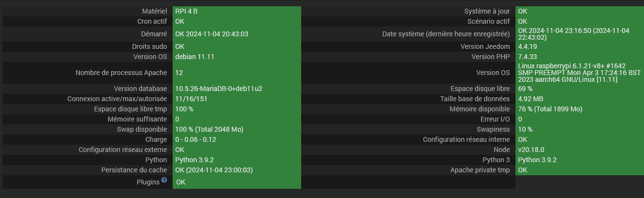The width and height of the screenshot is (644, 198).
Task: Select the Mémoire disponible 76 % cell
Action: pos(580,109)
